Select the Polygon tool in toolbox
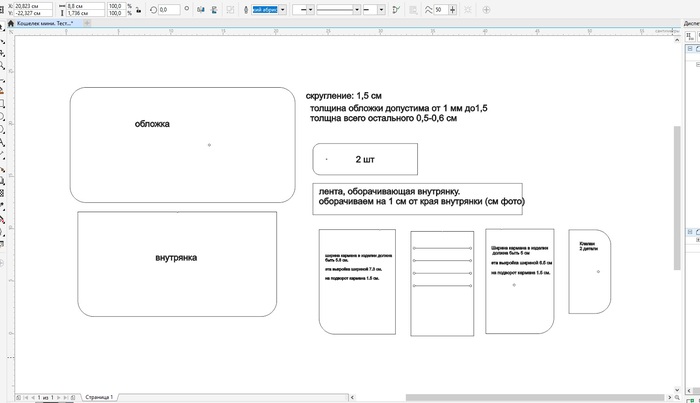This screenshot has height=403, width=700. pyautogui.click(x=2, y=130)
